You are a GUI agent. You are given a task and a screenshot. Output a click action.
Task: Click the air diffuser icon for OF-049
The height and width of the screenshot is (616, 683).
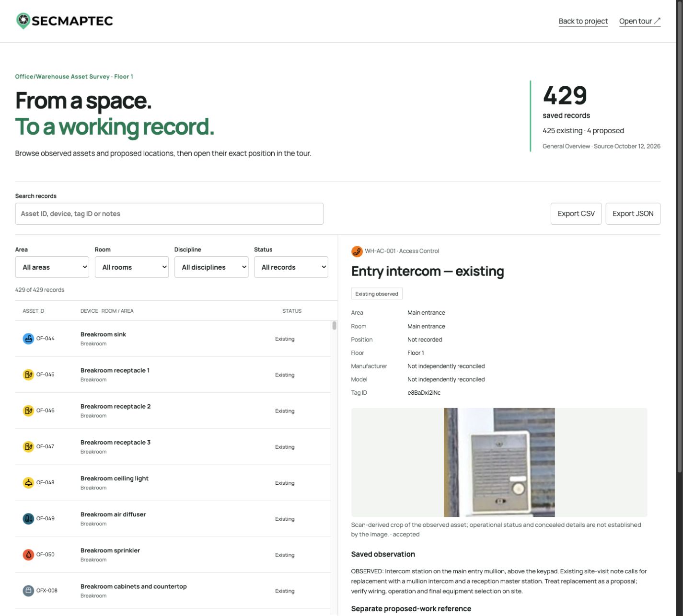[x=28, y=518]
